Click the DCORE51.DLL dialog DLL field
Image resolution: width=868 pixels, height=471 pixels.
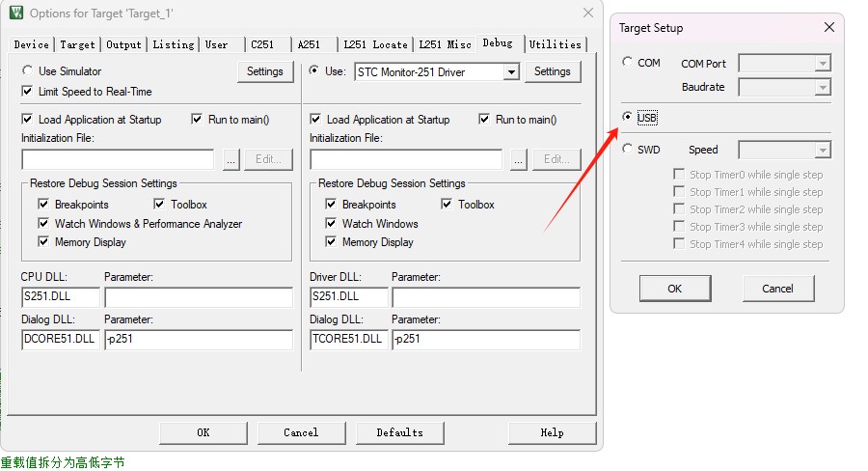[61, 339]
